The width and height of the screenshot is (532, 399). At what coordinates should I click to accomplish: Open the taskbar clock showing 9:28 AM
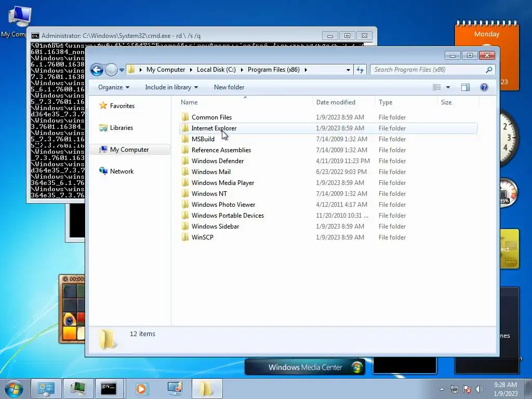[x=505, y=389]
